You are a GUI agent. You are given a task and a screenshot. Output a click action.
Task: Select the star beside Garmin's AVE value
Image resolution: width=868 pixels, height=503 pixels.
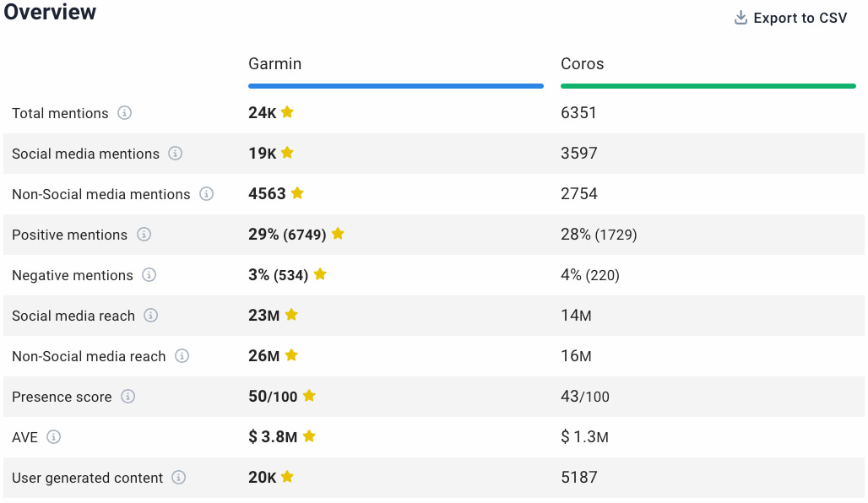tap(309, 435)
